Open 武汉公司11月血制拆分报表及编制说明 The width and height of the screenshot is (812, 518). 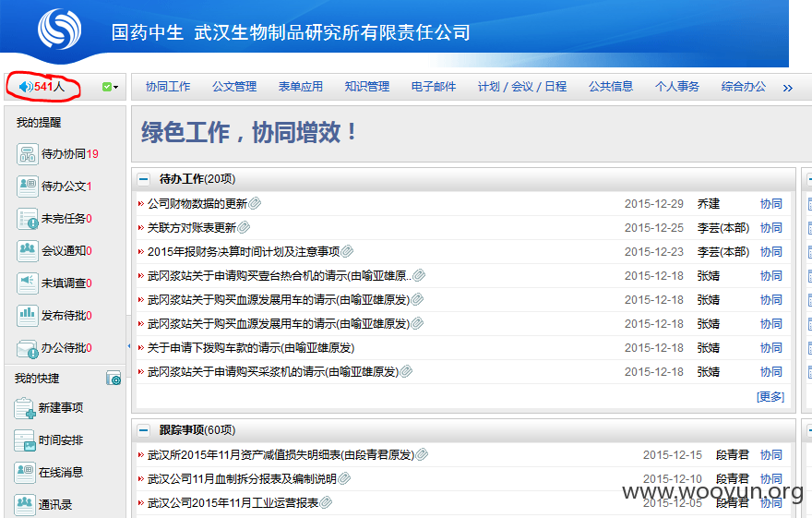[242, 479]
